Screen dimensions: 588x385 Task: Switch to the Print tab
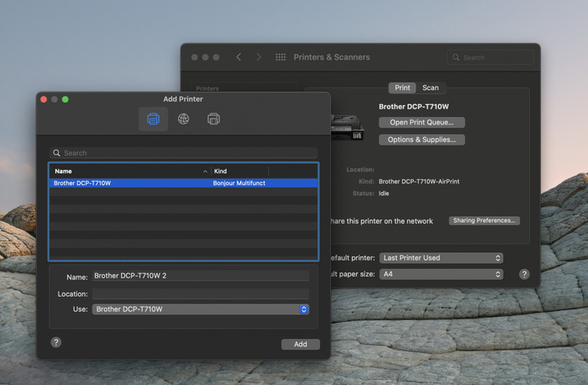402,87
